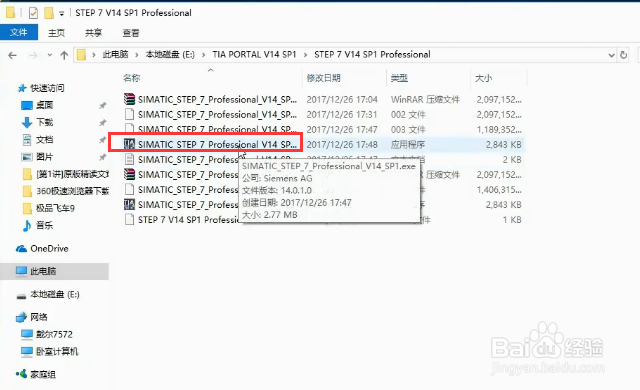Expand the chevron after 本地磁盘 (E:) breadcrumb
Screen dimensions: 640x390
pyautogui.click(x=203, y=55)
